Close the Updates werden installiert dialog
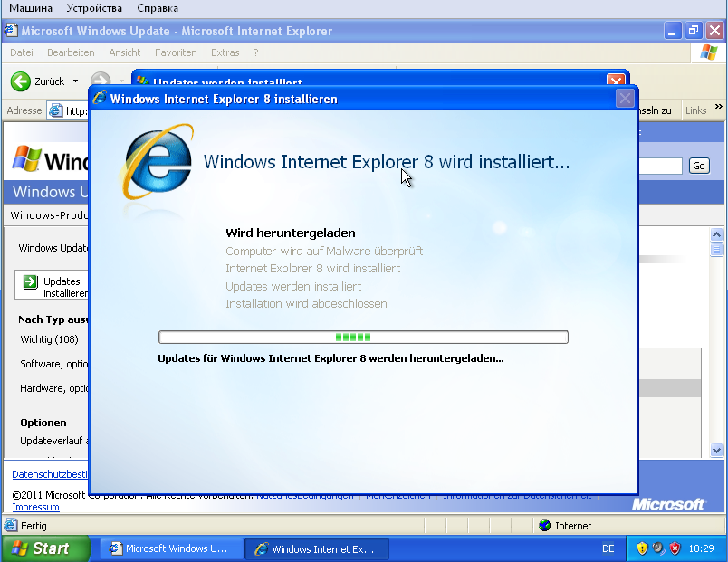This screenshot has width=728, height=562. point(616,81)
